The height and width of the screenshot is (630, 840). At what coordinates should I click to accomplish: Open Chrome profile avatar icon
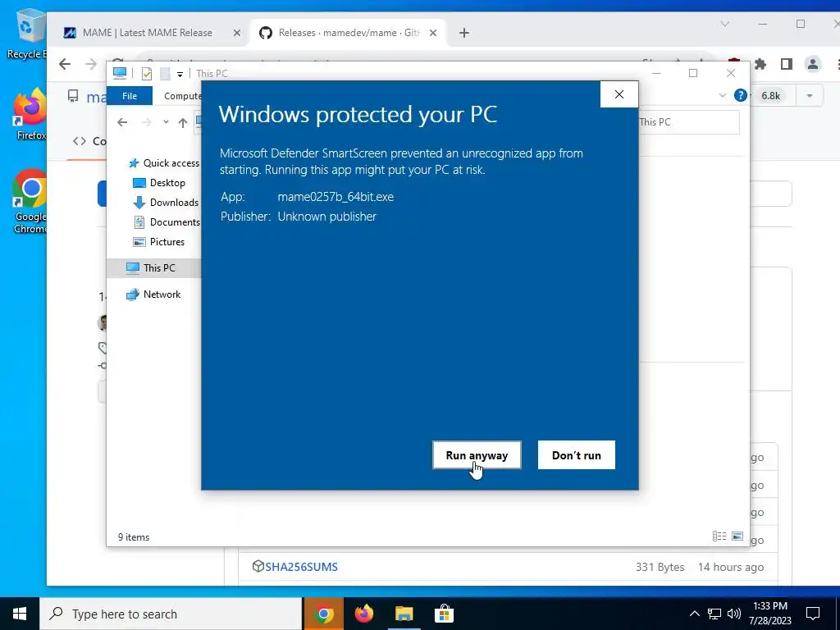(x=813, y=64)
